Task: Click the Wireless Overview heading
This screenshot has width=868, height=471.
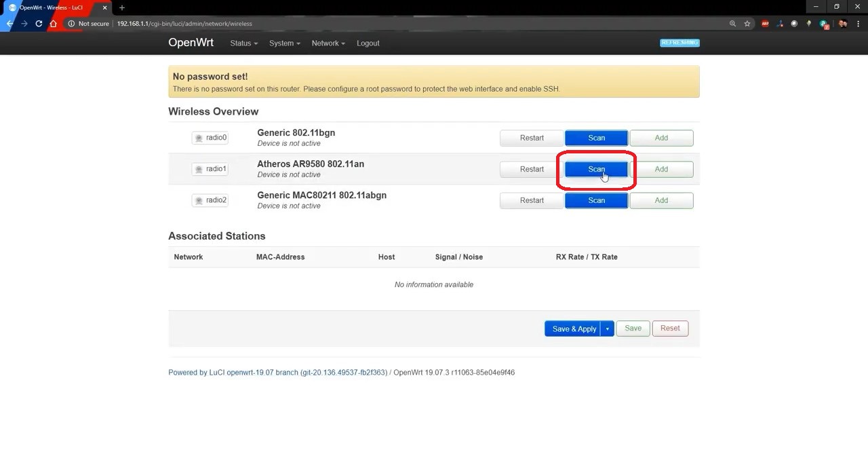Action: (x=214, y=111)
